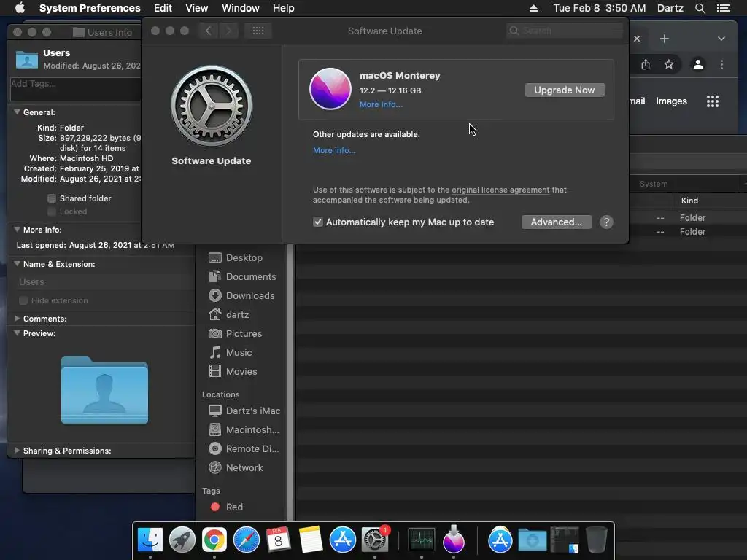The width and height of the screenshot is (747, 560).
Task: Go back in System Preferences toolbar
Action: [208, 31]
